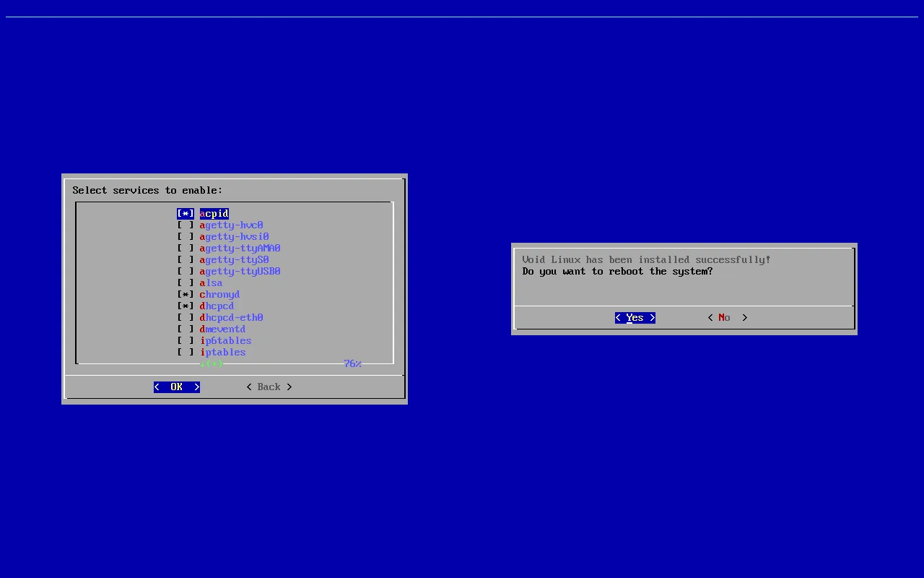Disable the dhcpcd service checkbox
This screenshot has height=578, width=924.
[x=186, y=306]
